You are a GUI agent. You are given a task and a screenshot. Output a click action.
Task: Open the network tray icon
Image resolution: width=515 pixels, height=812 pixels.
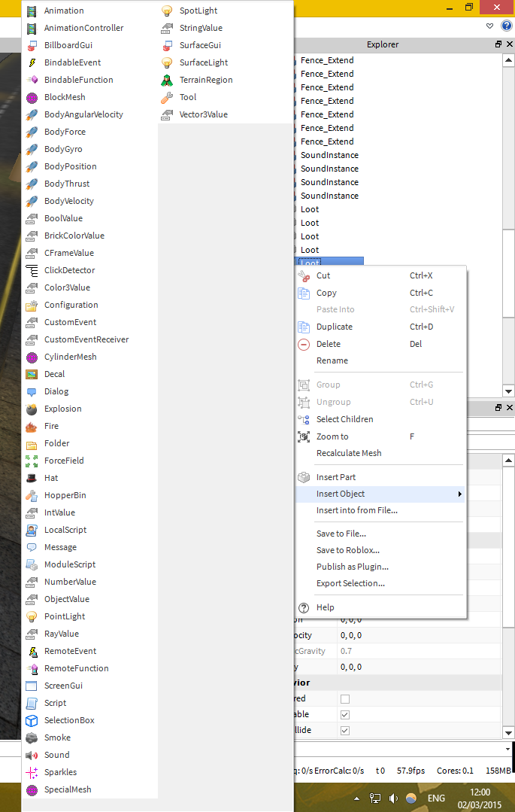tap(375, 798)
